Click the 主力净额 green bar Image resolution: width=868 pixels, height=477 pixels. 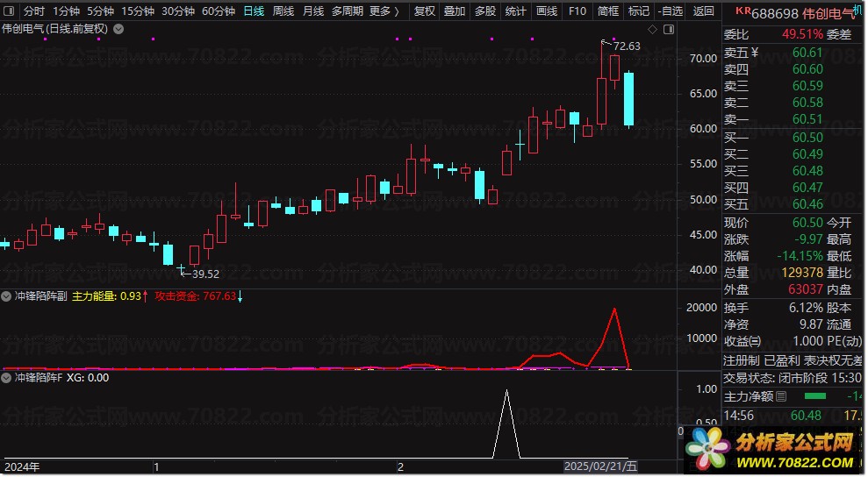point(814,396)
